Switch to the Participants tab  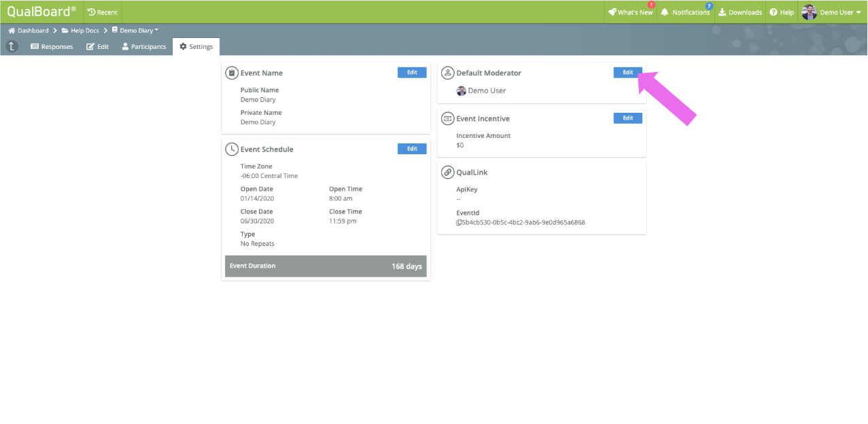[x=143, y=47]
